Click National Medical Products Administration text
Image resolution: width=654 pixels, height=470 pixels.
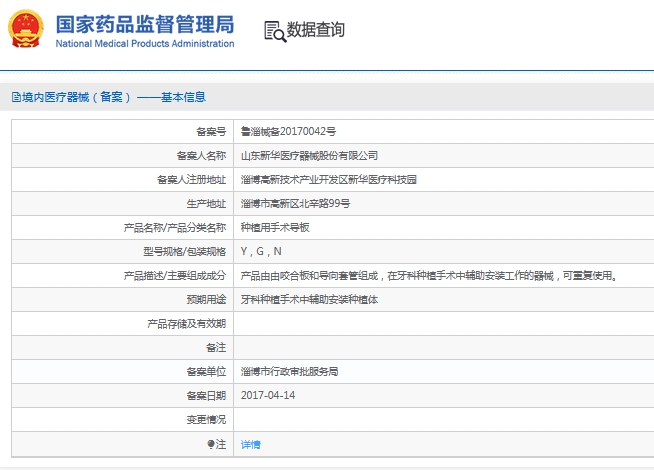click(x=145, y=43)
